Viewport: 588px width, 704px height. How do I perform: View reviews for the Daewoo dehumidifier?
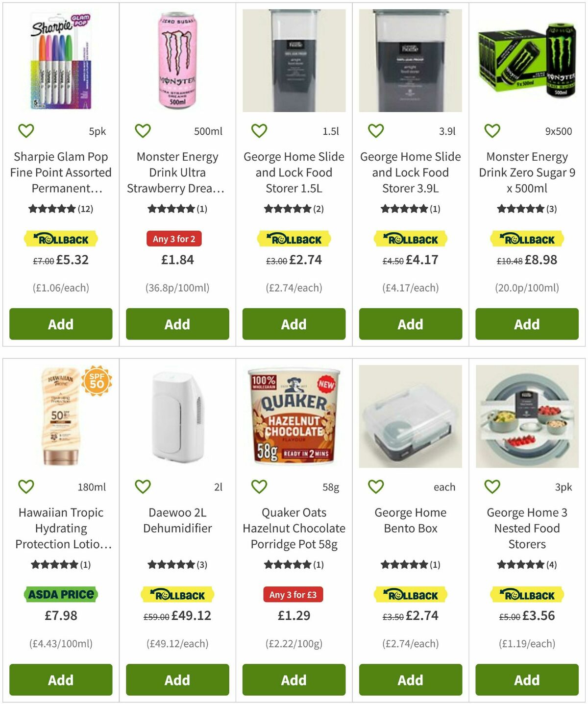point(177,564)
